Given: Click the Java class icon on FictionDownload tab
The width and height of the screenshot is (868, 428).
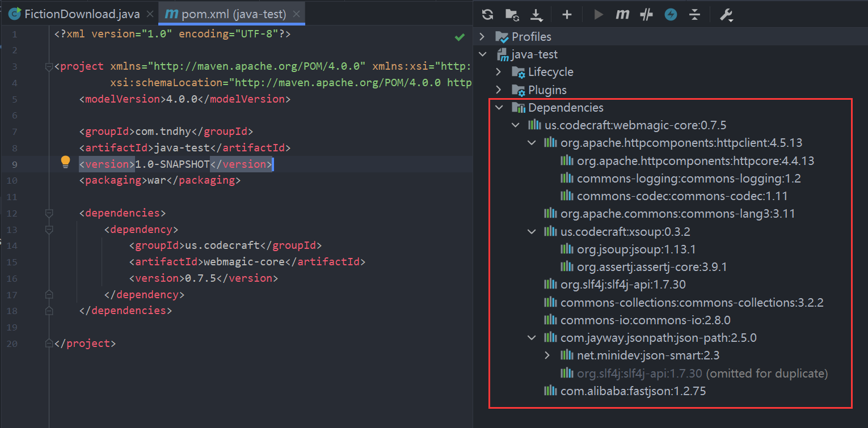Looking at the screenshot, I should click(x=15, y=14).
